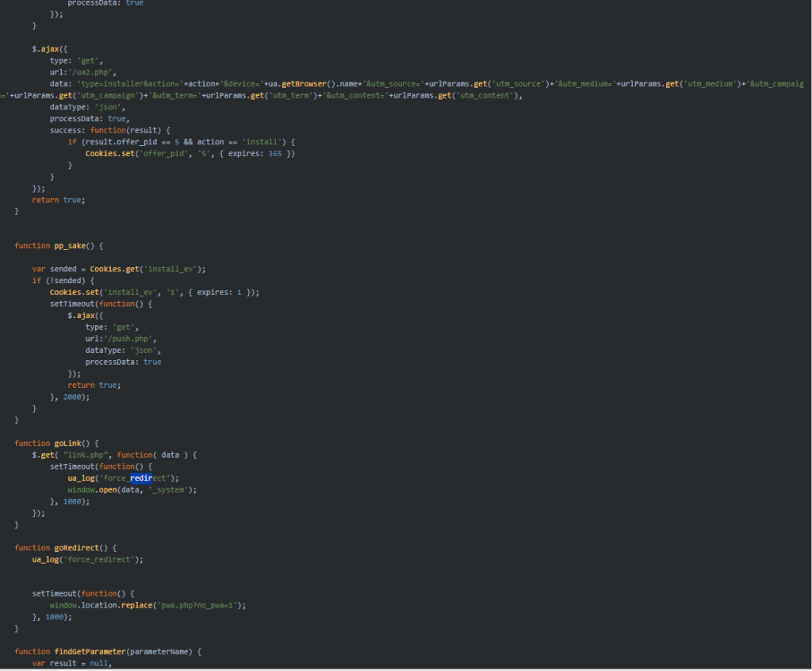Click the 'var result = null' line
The width and height of the screenshot is (812, 671).
[x=71, y=663]
